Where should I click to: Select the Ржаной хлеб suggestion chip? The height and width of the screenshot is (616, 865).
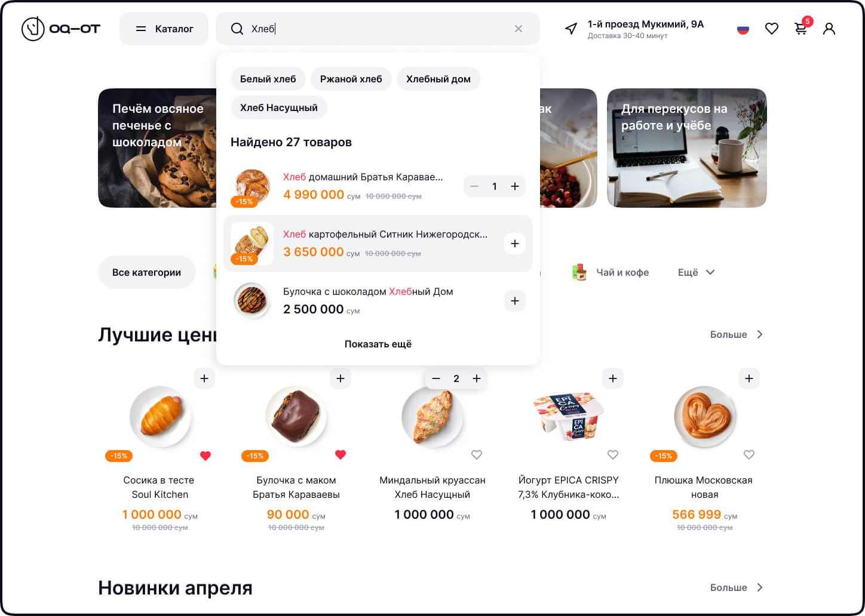(x=351, y=79)
